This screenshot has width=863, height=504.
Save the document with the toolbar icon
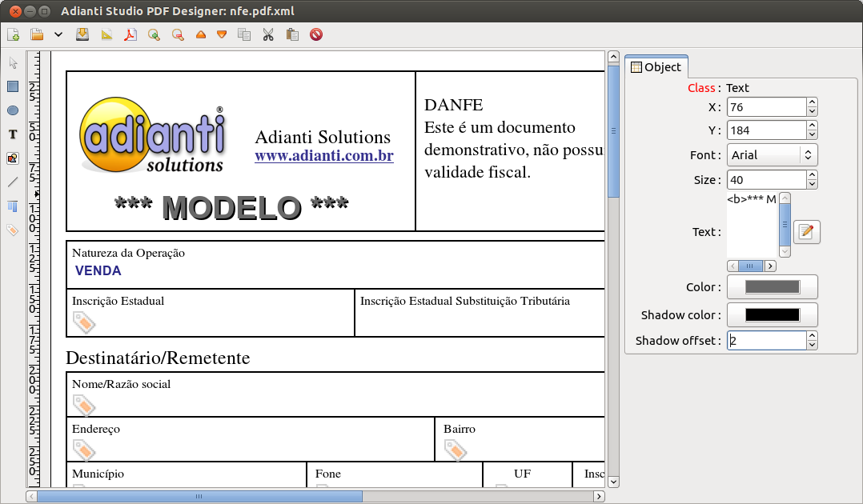pos(82,34)
